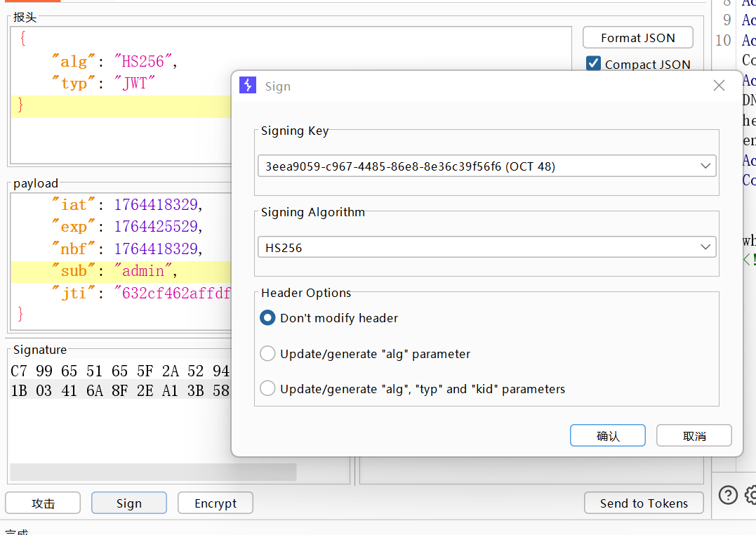
Task: Toggle the Compact JSON checkbox
Action: pyautogui.click(x=593, y=64)
